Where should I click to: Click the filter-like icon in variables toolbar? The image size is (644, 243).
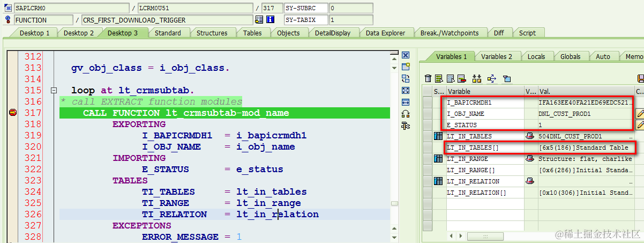(x=507, y=79)
